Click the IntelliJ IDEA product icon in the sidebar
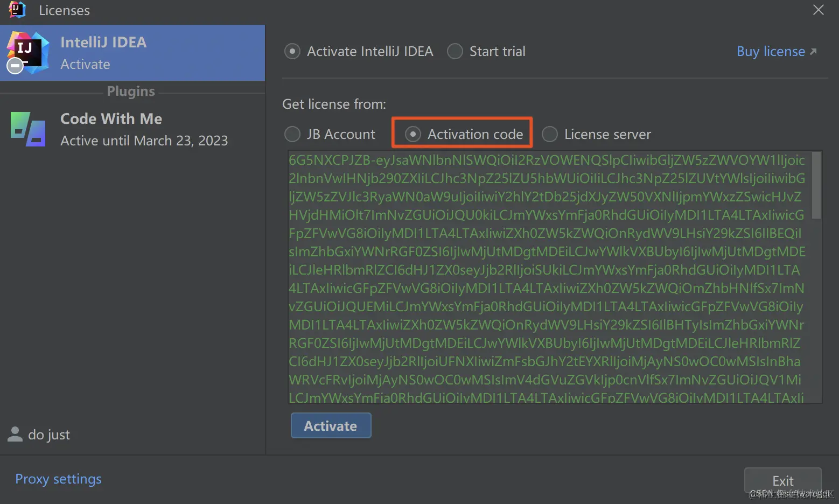Viewport: 839px width, 504px height. pos(27,53)
